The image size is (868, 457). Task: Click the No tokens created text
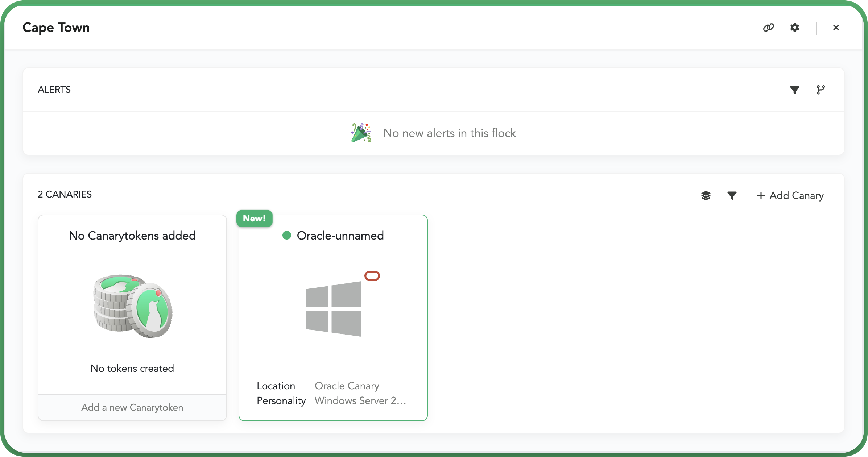click(x=132, y=369)
